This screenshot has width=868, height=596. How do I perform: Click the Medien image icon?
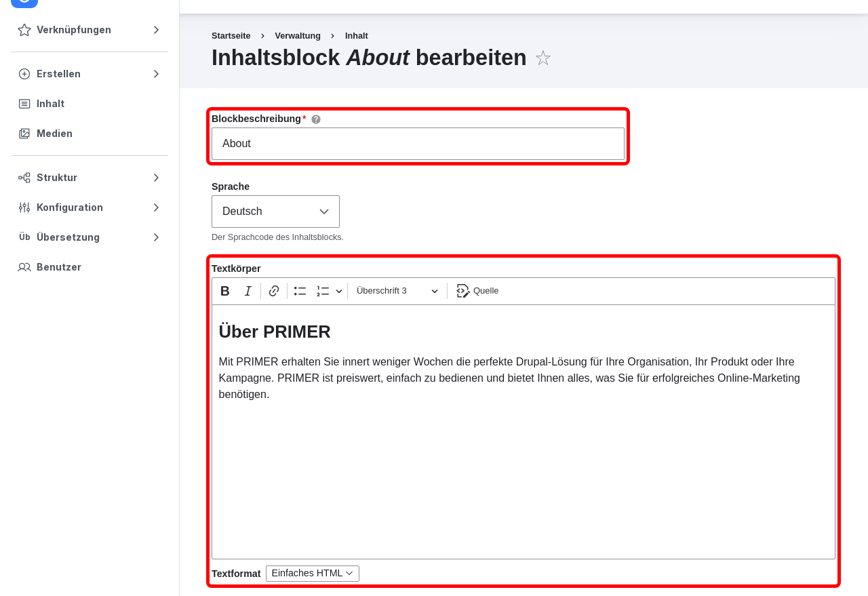coord(24,134)
